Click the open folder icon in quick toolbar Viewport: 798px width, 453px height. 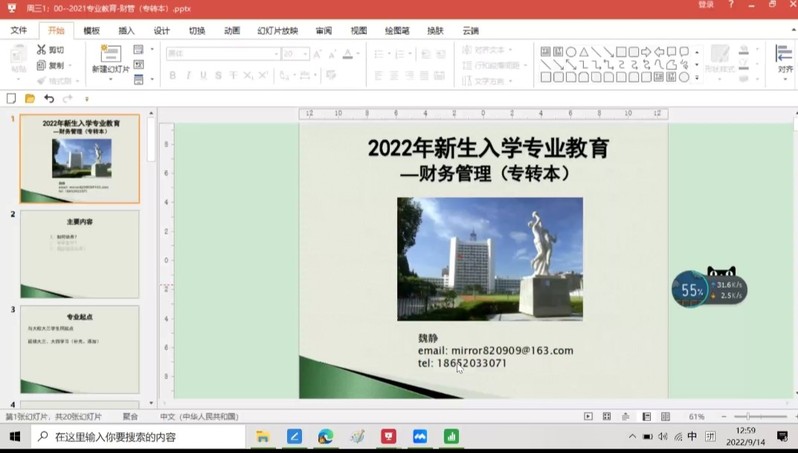[x=30, y=99]
